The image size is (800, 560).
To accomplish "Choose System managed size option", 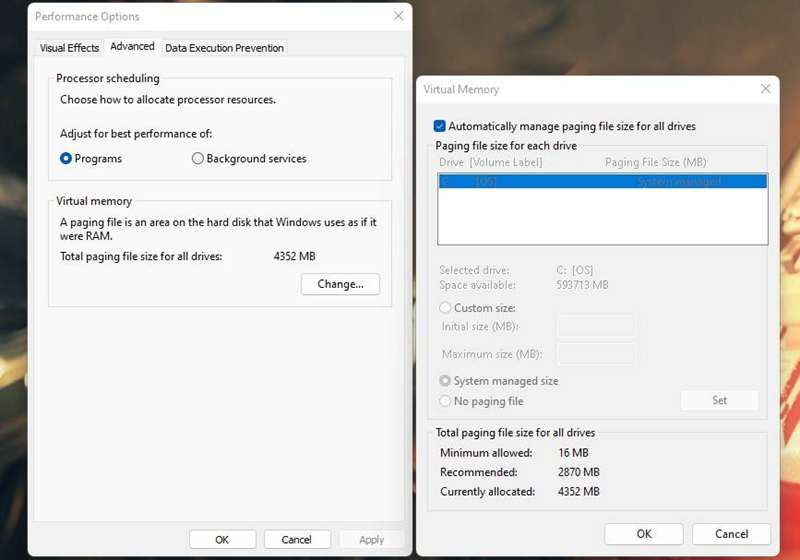I will pos(445,381).
